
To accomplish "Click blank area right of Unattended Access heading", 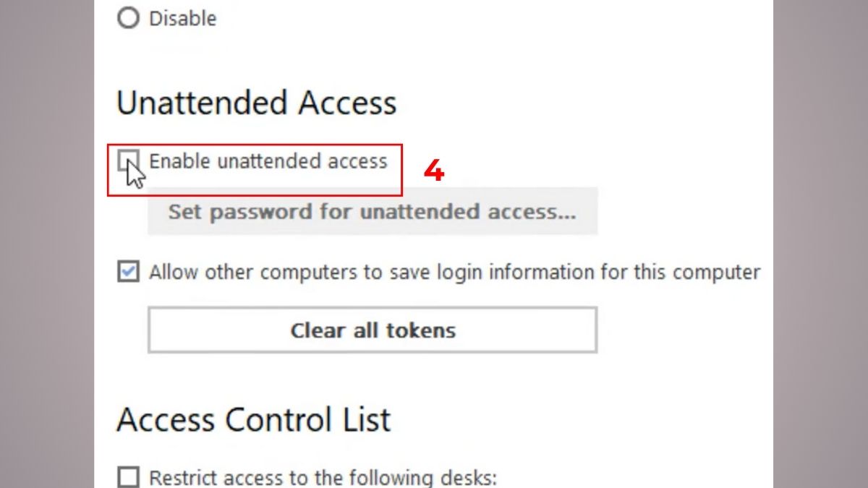I will [579, 103].
